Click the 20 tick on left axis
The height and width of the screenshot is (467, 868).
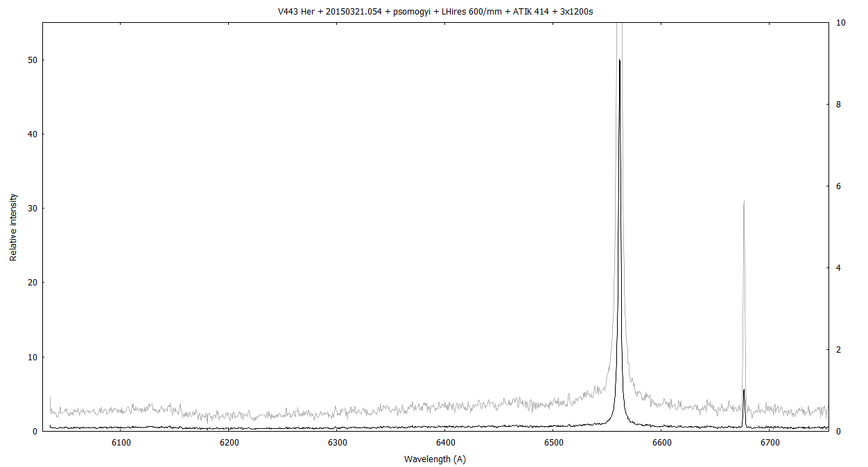(31, 283)
